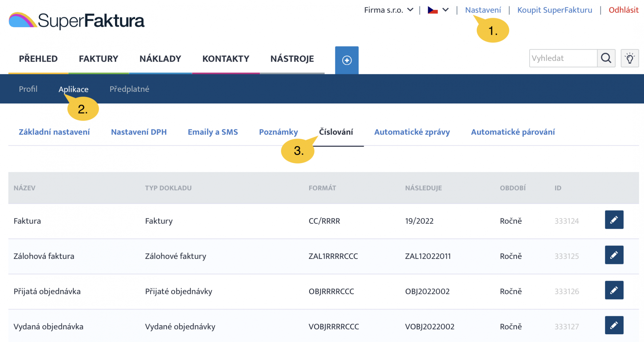The width and height of the screenshot is (644, 342).
Task: Open edit for Přijatá objednávka row
Action: (614, 290)
